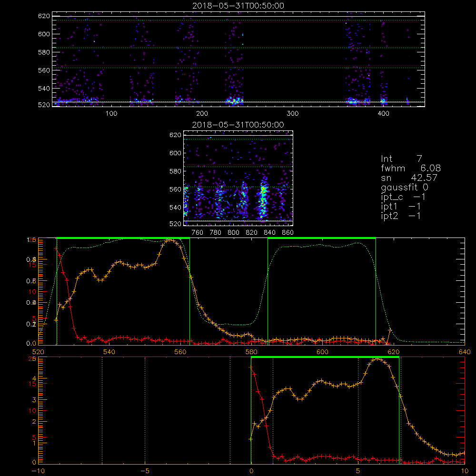Click x-axis label 840 of middle spectrogram

pos(269,233)
